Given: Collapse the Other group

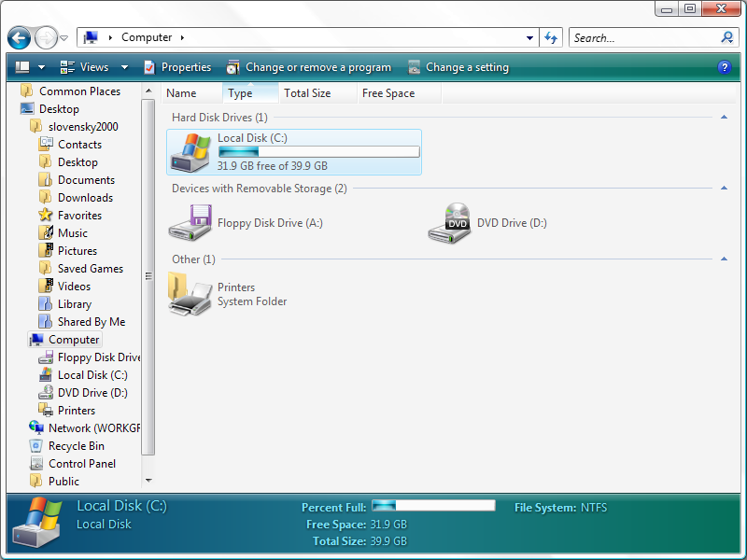Looking at the screenshot, I should click(x=725, y=259).
